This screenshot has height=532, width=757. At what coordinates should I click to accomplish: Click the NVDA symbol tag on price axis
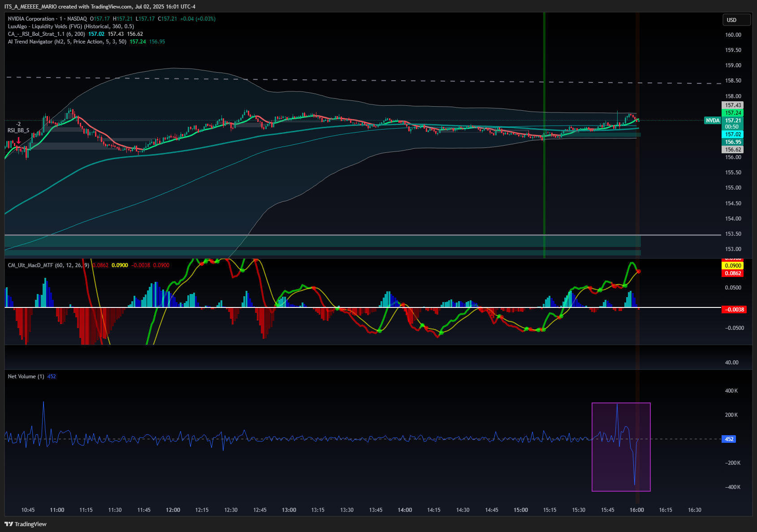point(713,121)
